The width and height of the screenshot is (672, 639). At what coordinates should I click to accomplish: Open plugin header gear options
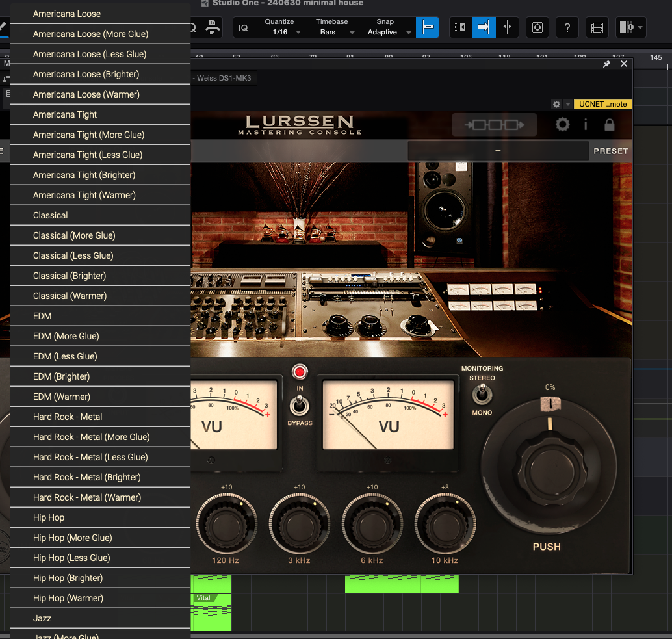tap(556, 104)
